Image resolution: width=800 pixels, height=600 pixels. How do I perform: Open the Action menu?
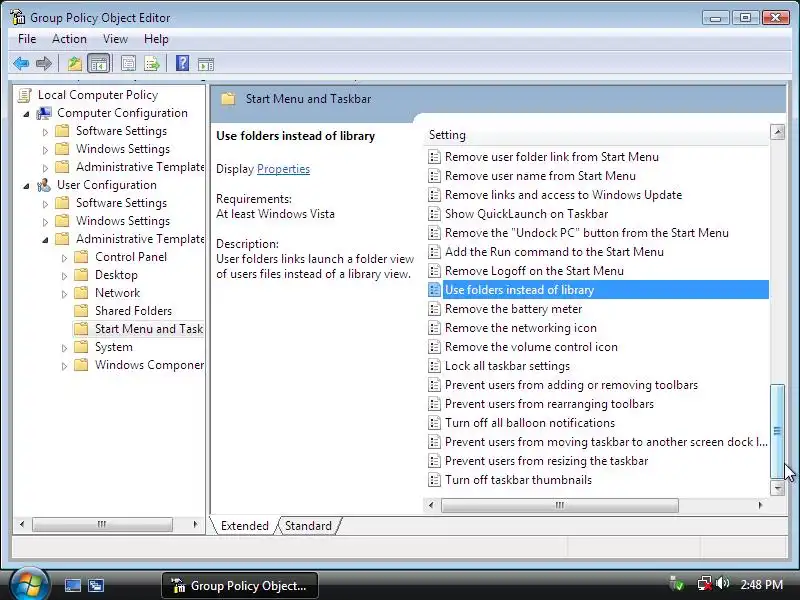click(69, 39)
